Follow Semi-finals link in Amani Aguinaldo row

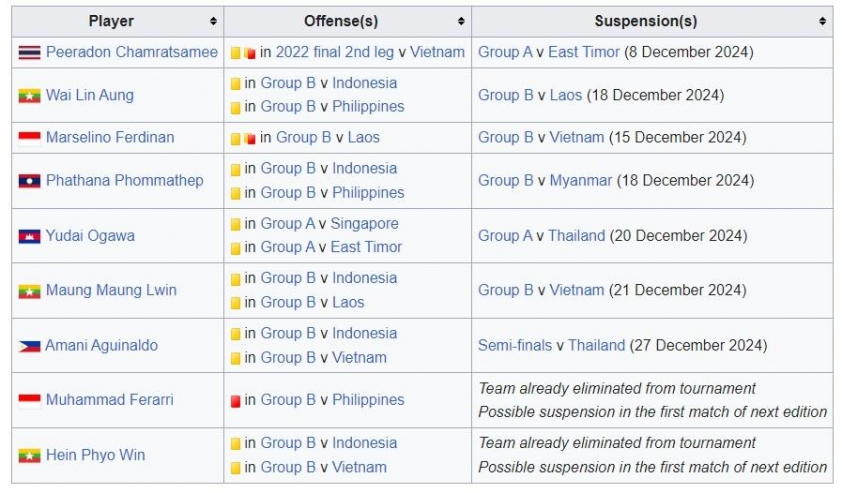point(514,345)
